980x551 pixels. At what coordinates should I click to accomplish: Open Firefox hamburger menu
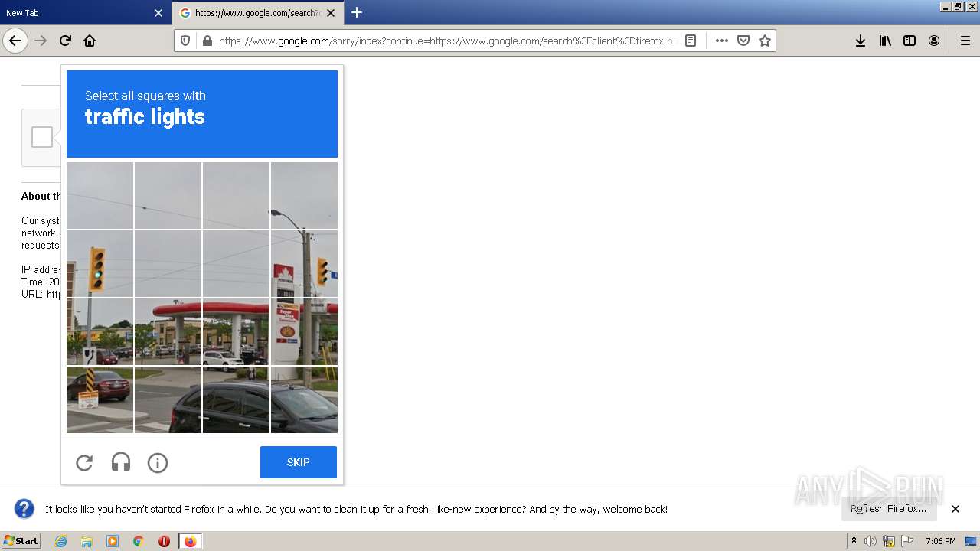tap(965, 41)
